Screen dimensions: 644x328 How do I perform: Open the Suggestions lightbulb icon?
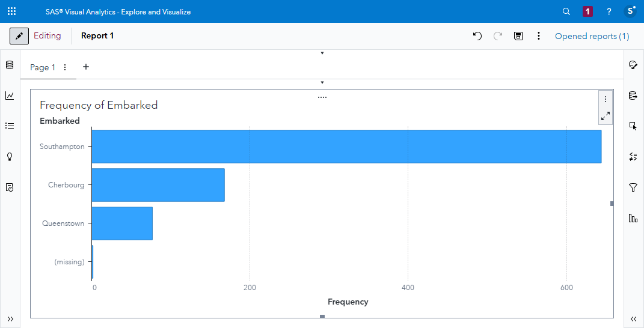coord(10,157)
